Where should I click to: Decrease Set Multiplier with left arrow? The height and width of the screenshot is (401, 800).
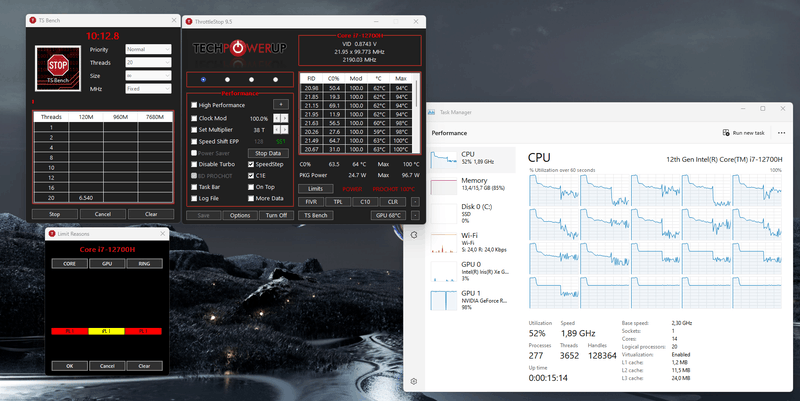pyautogui.click(x=277, y=130)
